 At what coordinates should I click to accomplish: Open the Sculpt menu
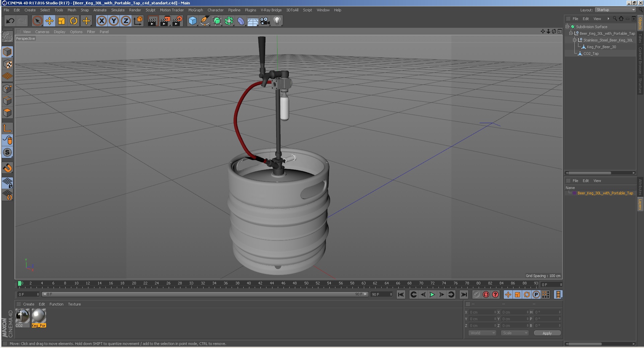pyautogui.click(x=150, y=10)
